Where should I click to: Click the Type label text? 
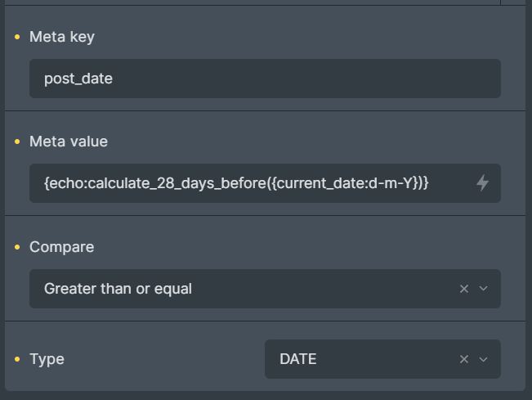[x=47, y=359]
